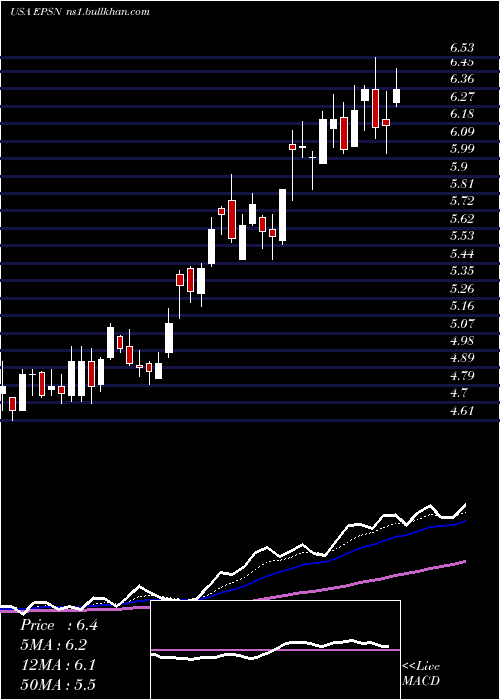Click the 5.53 price axis label

point(462,236)
